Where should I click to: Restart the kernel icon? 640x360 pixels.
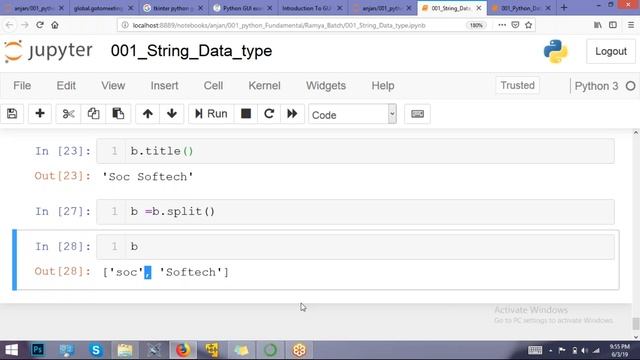[x=269, y=114]
